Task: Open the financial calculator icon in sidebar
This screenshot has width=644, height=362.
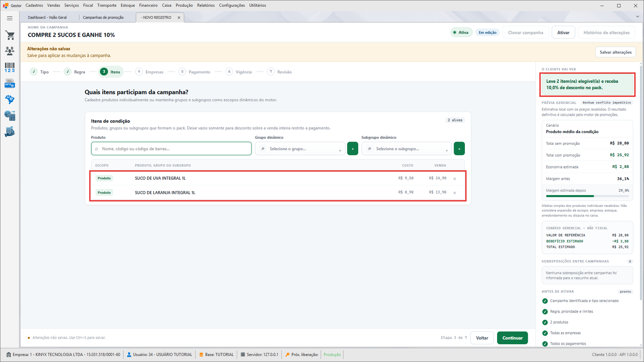Action: point(10,116)
